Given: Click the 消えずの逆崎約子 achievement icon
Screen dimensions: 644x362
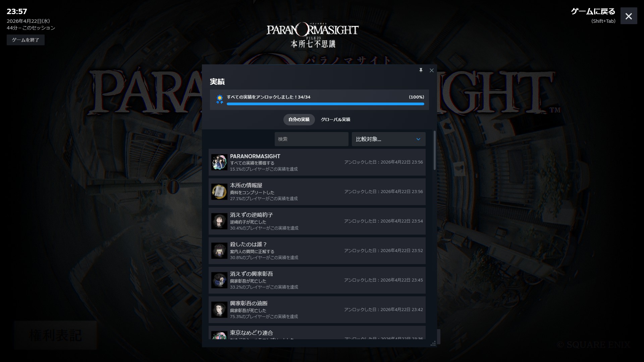Looking at the screenshot, I should [219, 221].
